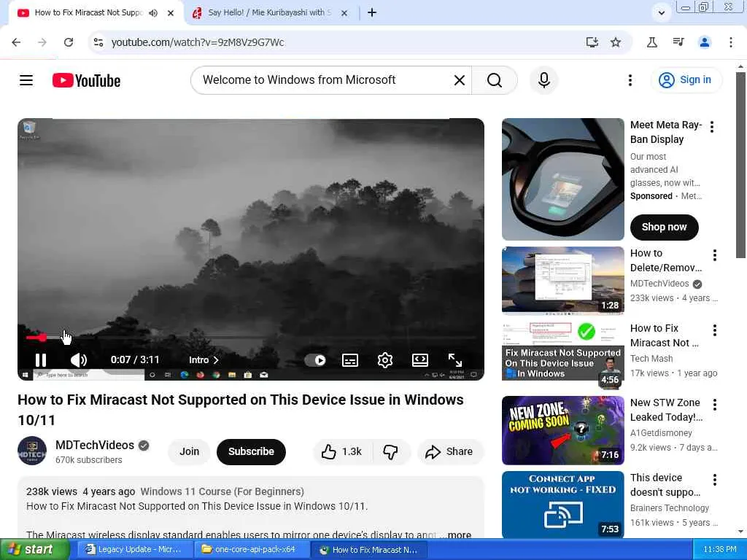Bookmark this tab with the star
The width and height of the screenshot is (747, 560).
(616, 42)
